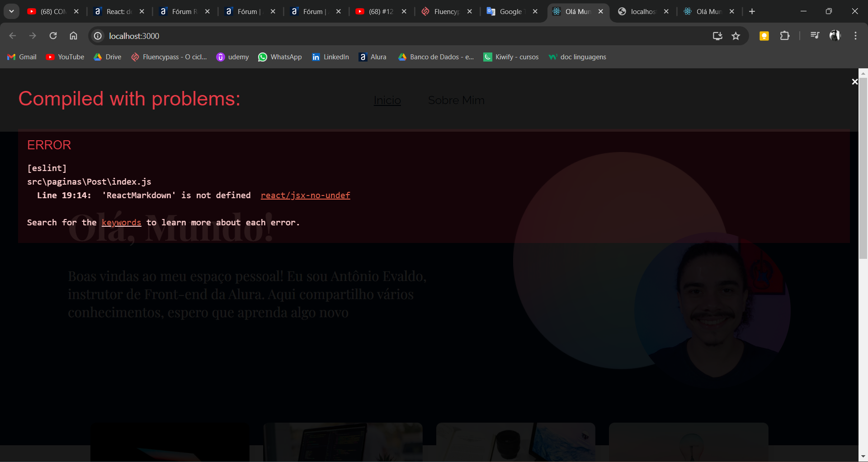Open the browser home page
Image resolution: width=868 pixels, height=462 pixels.
(73, 36)
